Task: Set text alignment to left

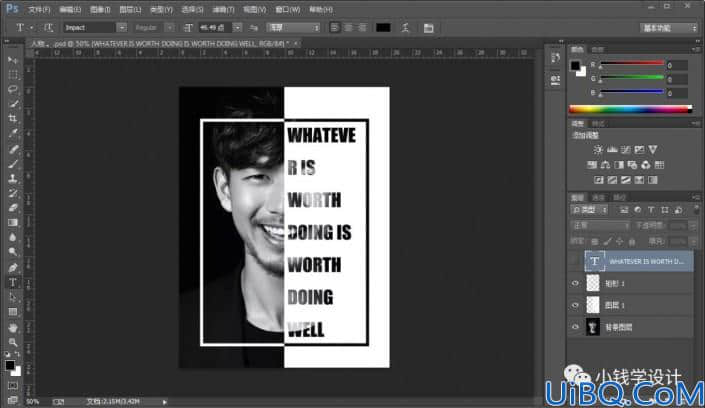Action: (335, 28)
